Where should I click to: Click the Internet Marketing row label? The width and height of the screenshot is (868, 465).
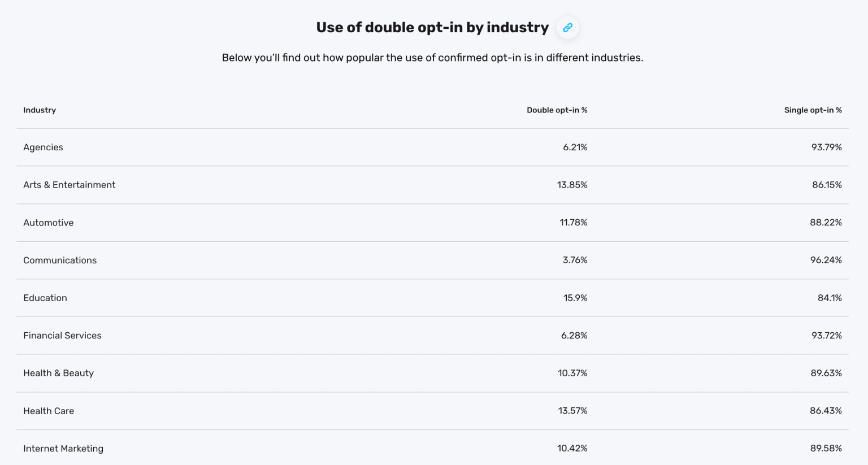pyautogui.click(x=63, y=449)
